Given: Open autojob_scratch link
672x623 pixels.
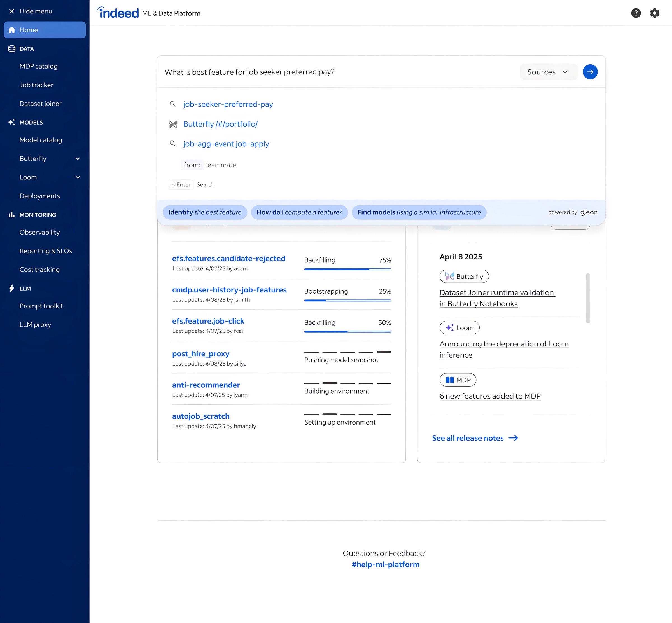Looking at the screenshot, I should [201, 416].
